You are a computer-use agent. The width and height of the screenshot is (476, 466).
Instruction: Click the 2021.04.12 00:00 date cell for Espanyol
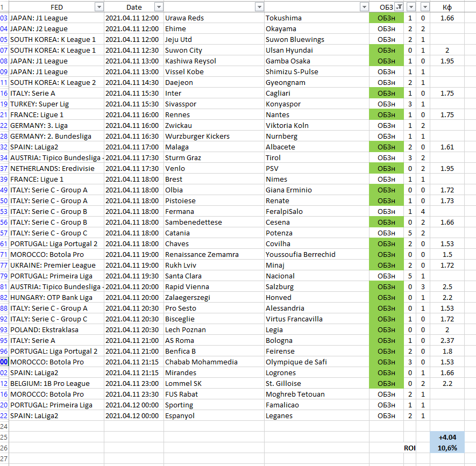(133, 415)
